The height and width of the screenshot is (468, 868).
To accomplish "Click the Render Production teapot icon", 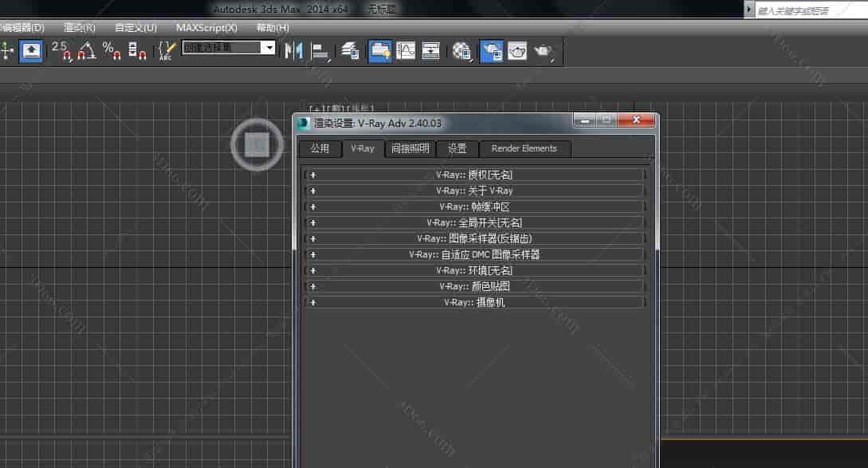I will (544, 51).
